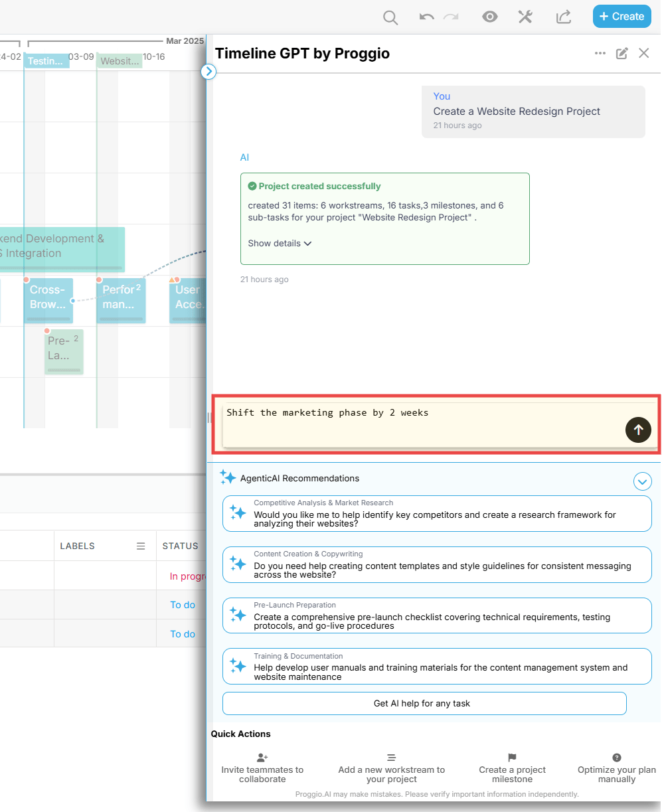This screenshot has width=662, height=812.
Task: Open the Backend Development & Integration workstream bar
Action: (x=62, y=249)
